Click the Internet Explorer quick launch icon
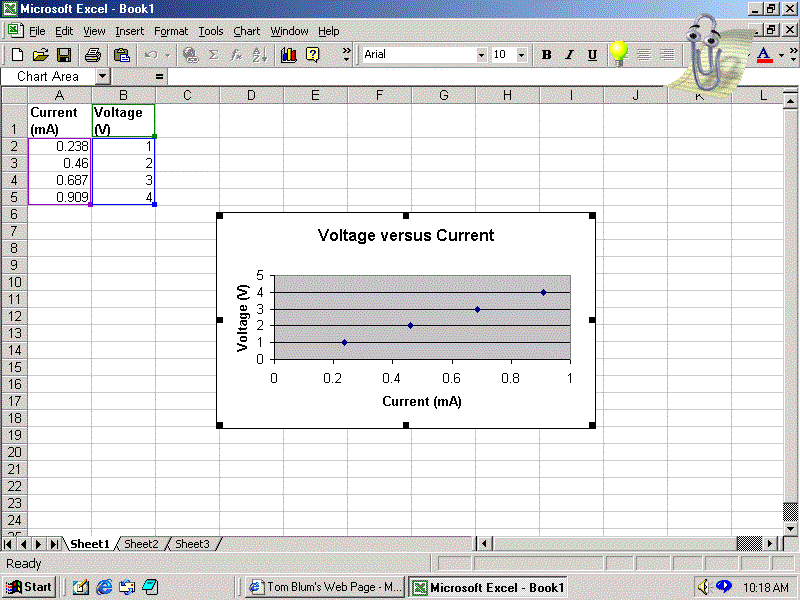The width and height of the screenshot is (800, 600). 104,587
